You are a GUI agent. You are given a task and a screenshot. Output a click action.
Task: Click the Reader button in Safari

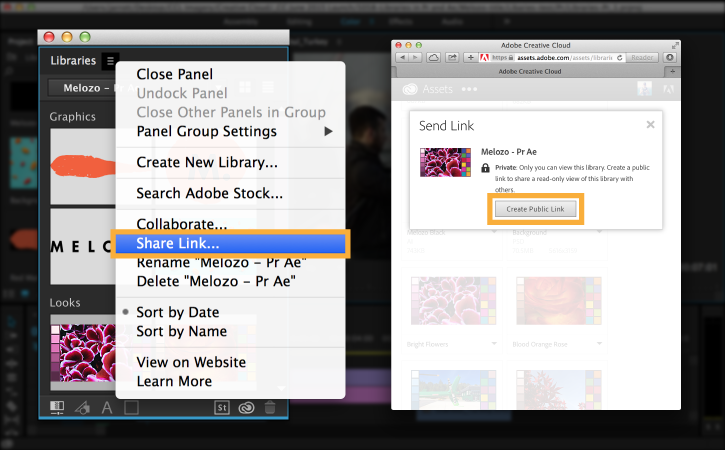click(x=642, y=57)
